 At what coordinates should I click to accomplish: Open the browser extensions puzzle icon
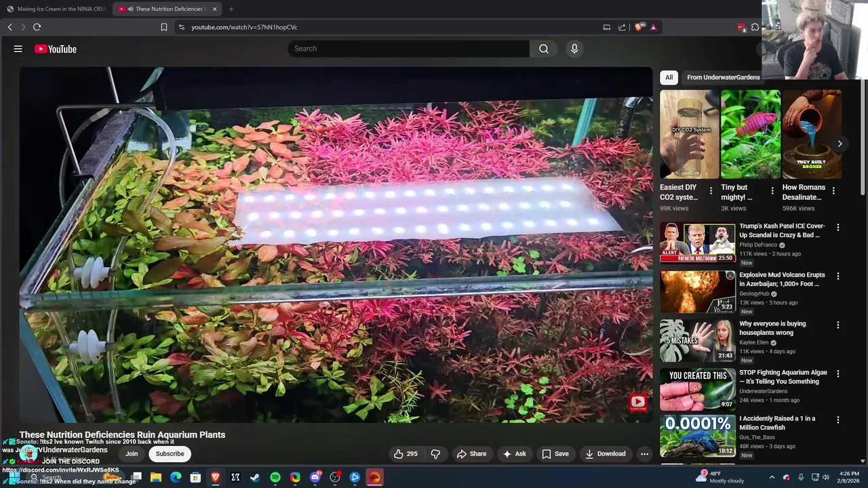coord(755,27)
